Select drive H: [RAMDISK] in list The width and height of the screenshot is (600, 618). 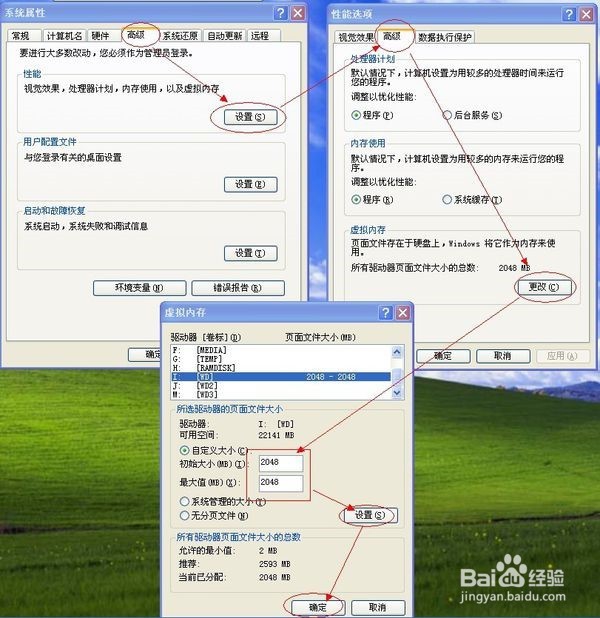click(x=281, y=368)
